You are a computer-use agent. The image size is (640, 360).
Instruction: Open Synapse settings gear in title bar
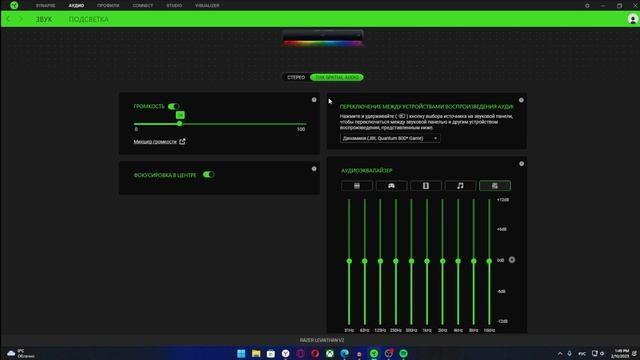(x=587, y=6)
